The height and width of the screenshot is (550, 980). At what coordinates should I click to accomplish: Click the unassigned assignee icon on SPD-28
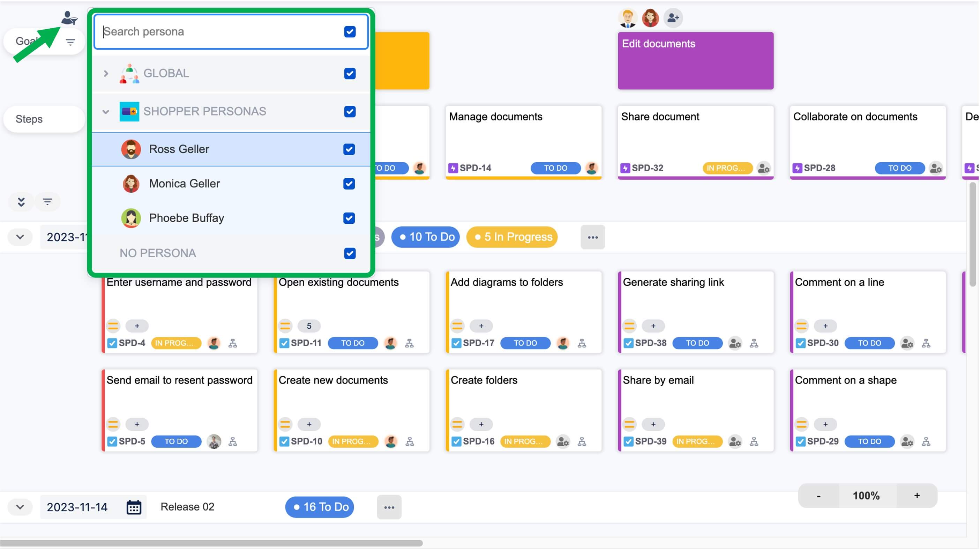click(x=936, y=168)
